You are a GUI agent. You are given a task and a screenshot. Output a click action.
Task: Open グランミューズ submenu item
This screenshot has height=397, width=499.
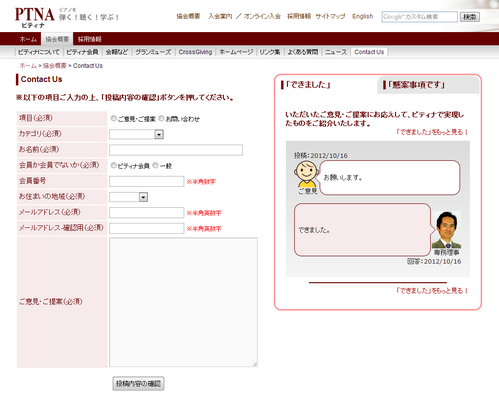153,52
